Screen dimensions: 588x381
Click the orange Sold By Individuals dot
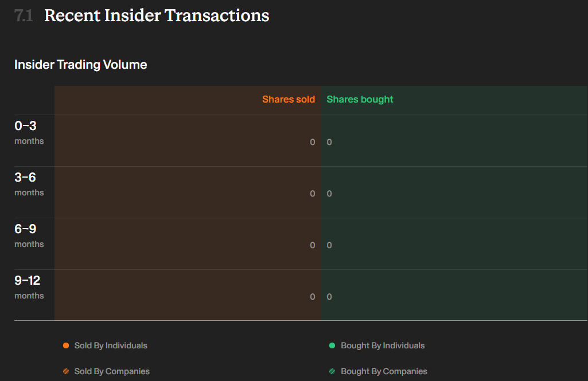click(66, 345)
